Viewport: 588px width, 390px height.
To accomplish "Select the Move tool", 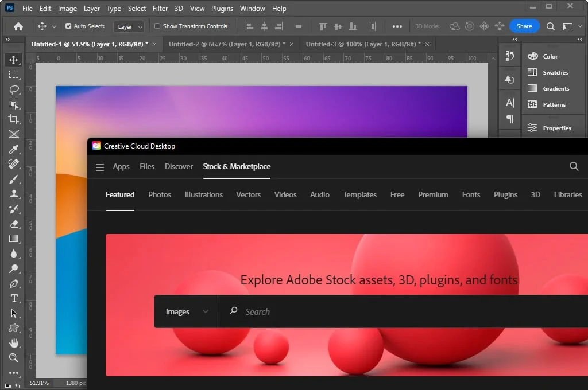I will click(x=14, y=59).
